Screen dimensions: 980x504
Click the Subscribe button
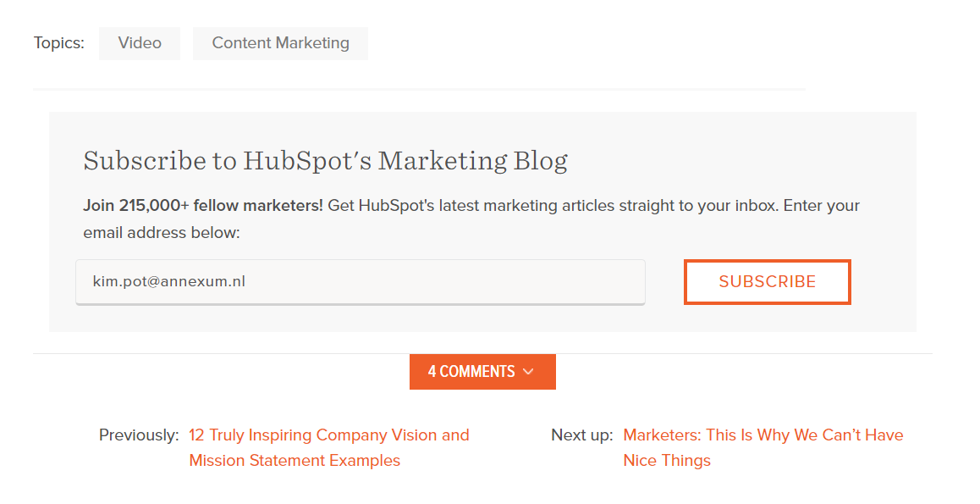click(767, 282)
